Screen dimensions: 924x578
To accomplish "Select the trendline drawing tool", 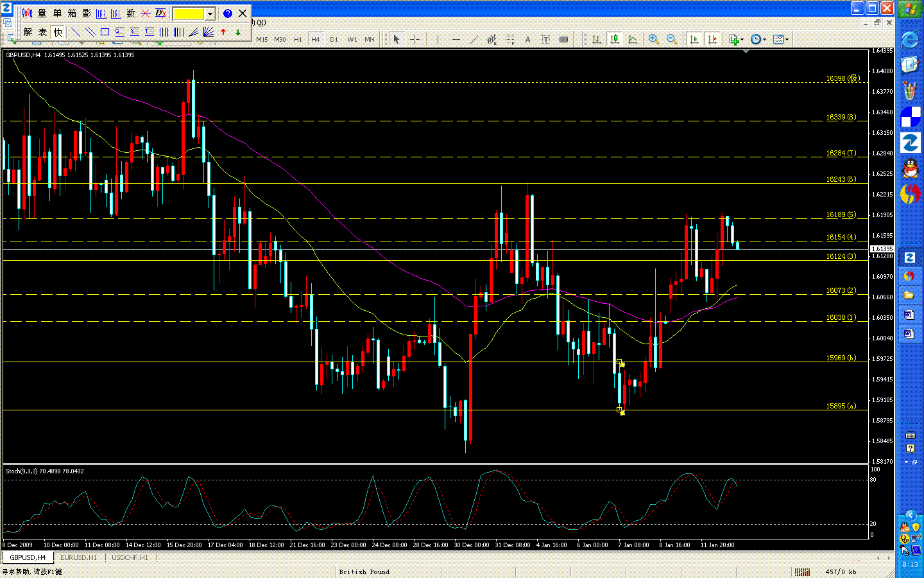I will pos(474,40).
